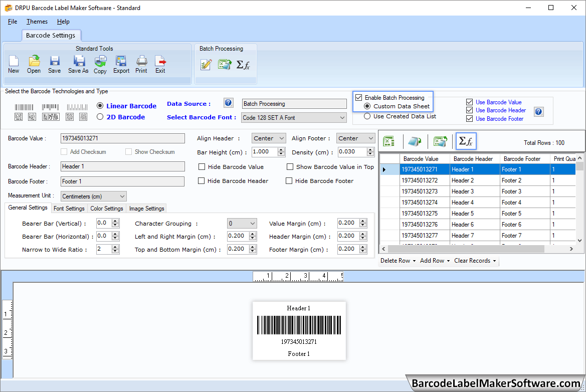
Task: Click the PDF417 style 2D barcode sample
Action: coord(51,117)
